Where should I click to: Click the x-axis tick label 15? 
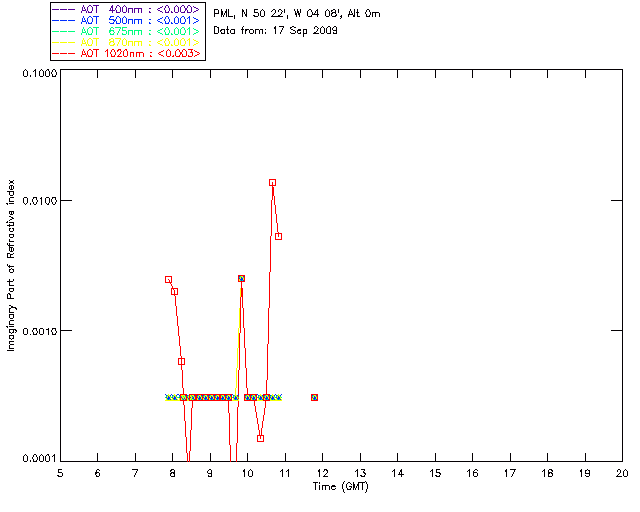pyautogui.click(x=435, y=473)
